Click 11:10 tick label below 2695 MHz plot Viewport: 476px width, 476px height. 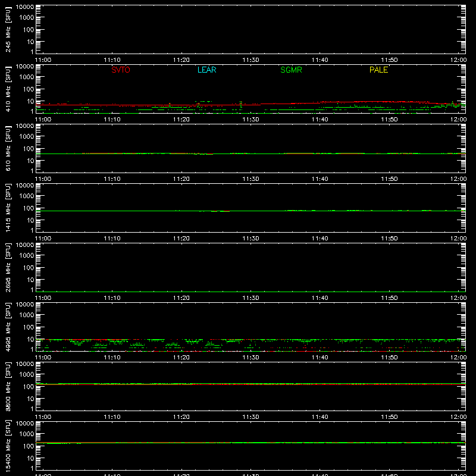point(112,298)
